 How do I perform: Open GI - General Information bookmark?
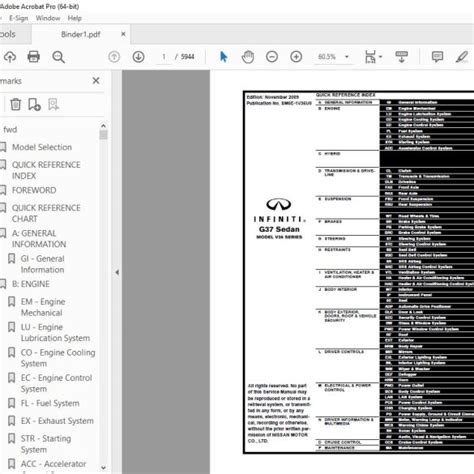[x=43, y=264]
